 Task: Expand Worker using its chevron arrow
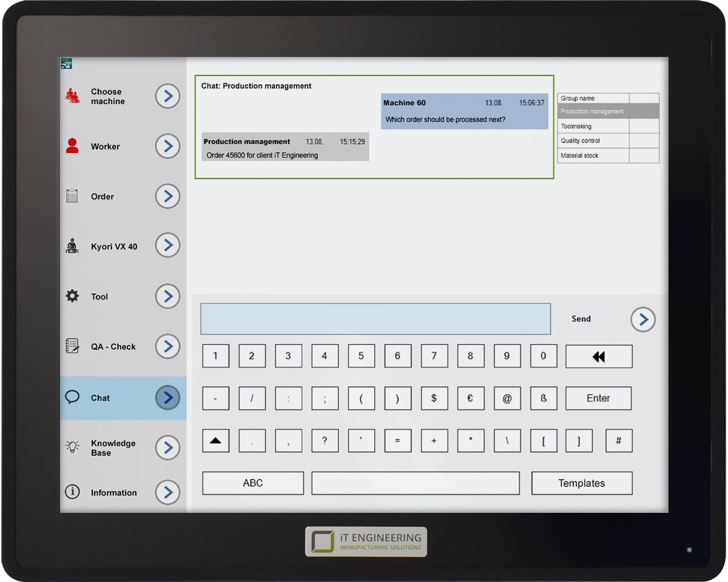167,146
